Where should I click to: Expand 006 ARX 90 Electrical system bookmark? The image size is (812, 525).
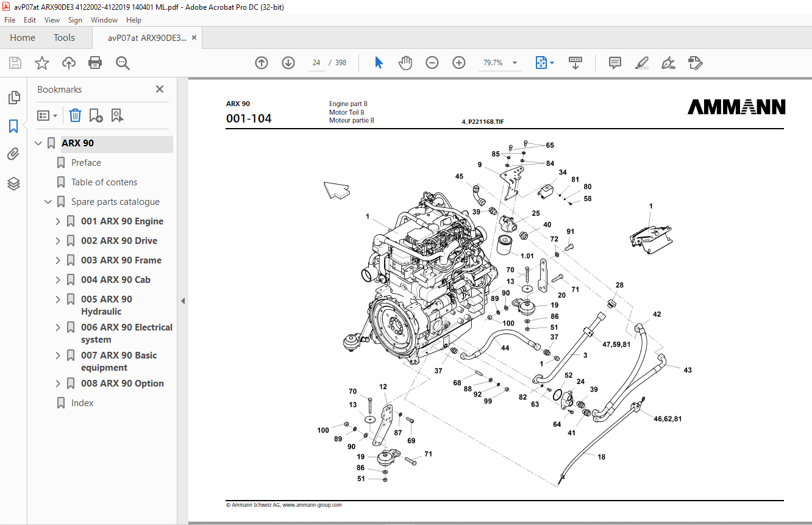click(58, 327)
